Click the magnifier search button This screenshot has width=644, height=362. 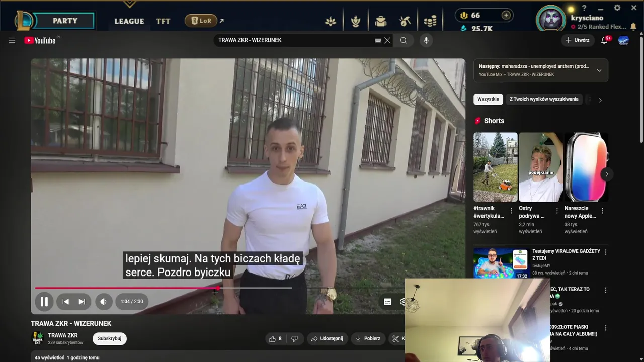tap(404, 40)
